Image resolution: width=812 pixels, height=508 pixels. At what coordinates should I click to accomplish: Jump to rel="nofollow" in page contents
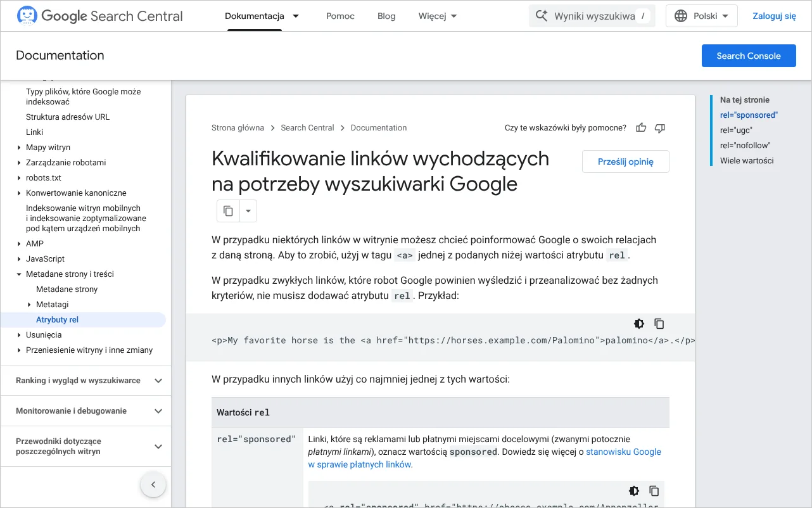[x=745, y=146]
